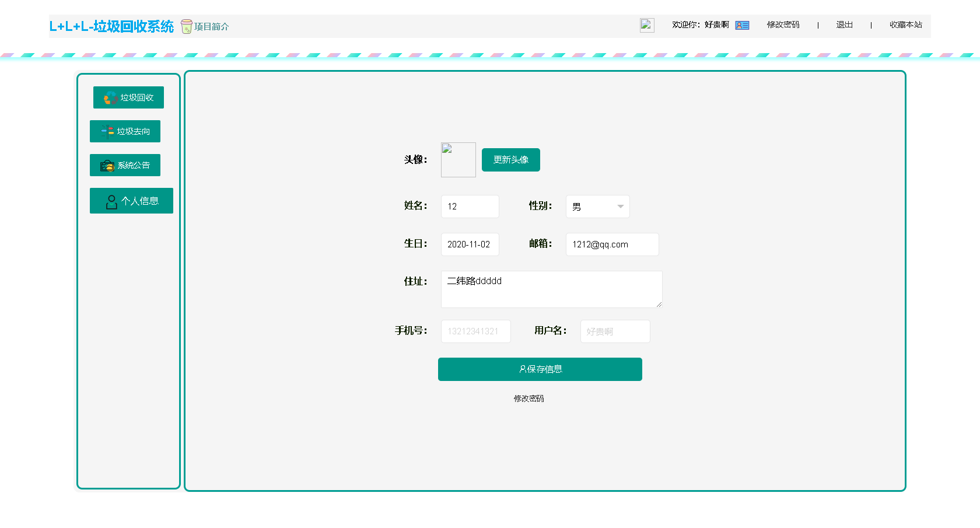Switch to the 垃圾去向 section
Screen dimensions: 980x528
[125, 131]
